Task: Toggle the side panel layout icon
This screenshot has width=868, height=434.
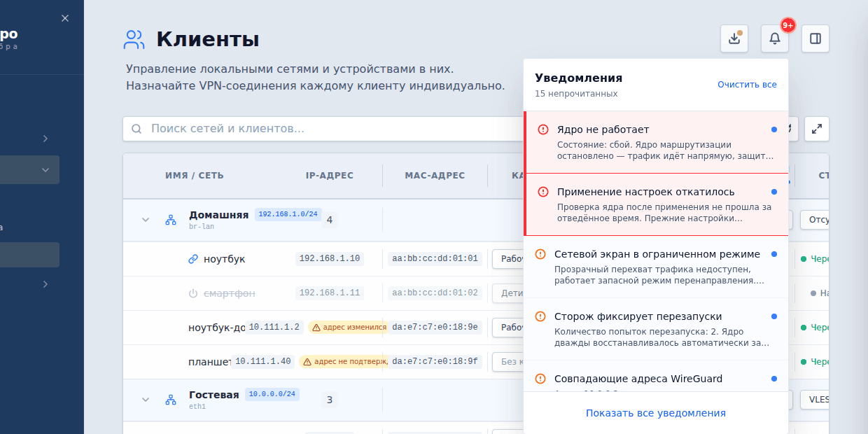Action: (815, 38)
